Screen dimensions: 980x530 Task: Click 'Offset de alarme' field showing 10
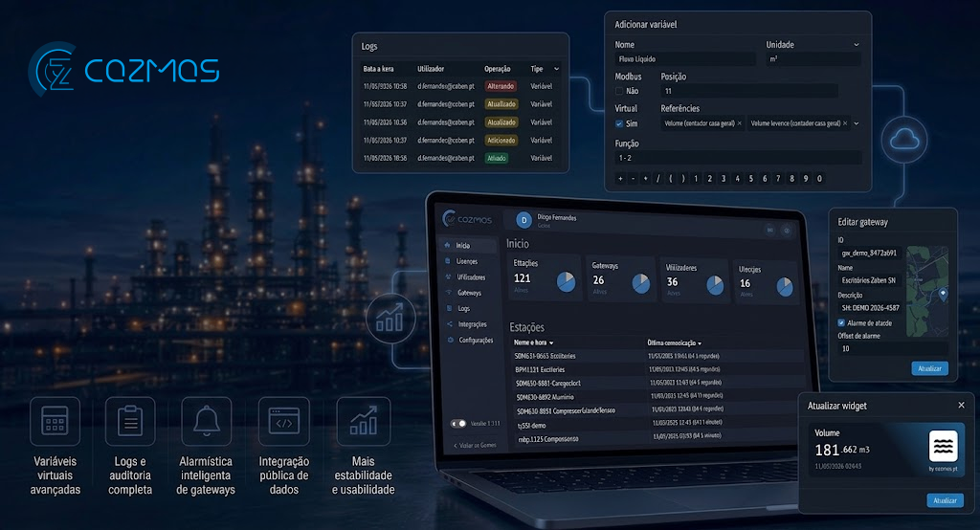[x=893, y=349]
